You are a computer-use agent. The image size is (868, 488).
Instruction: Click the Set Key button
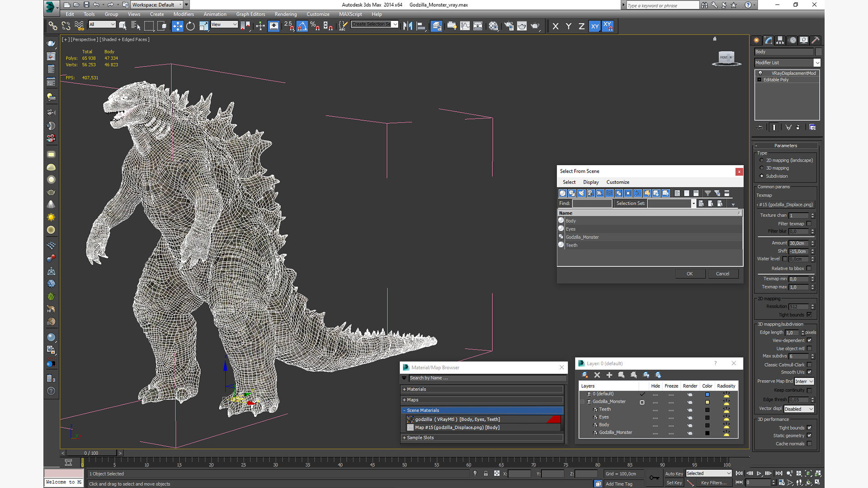(x=674, y=483)
